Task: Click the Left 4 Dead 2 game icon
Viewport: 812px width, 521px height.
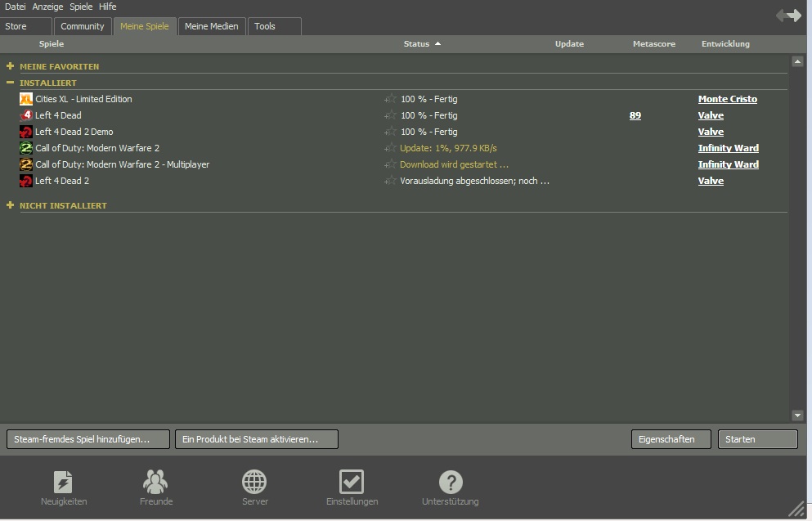Action: tap(26, 181)
